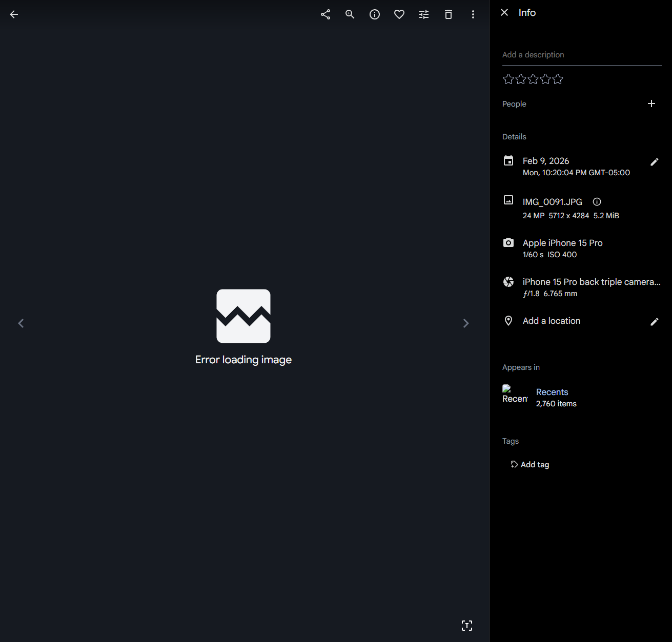This screenshot has height=642, width=672.
Task: Give the photo five stars
Action: [557, 79]
